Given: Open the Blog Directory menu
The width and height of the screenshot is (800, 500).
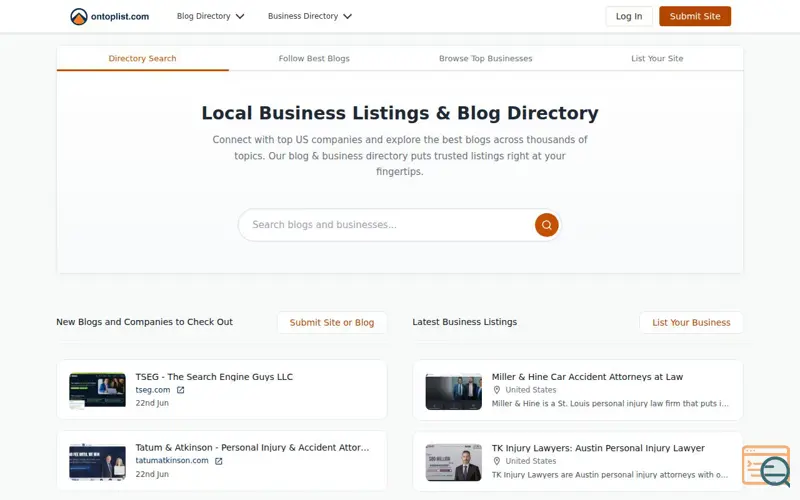Looking at the screenshot, I should pyautogui.click(x=210, y=16).
